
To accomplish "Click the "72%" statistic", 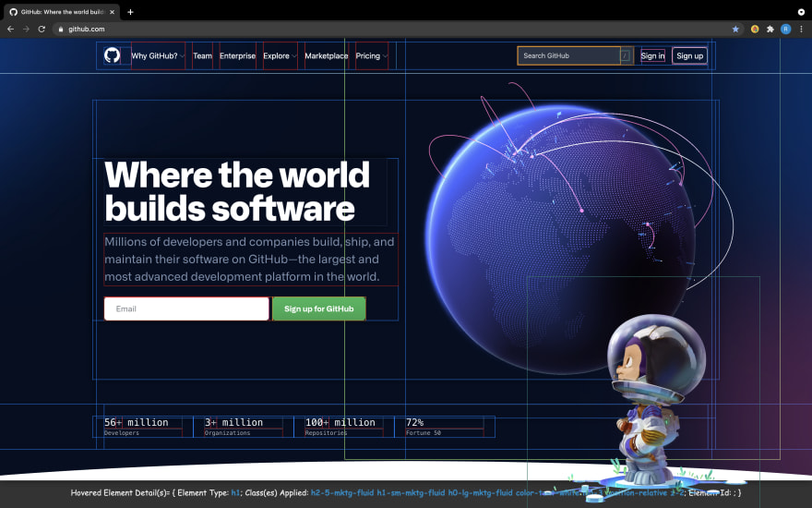I will 415,422.
